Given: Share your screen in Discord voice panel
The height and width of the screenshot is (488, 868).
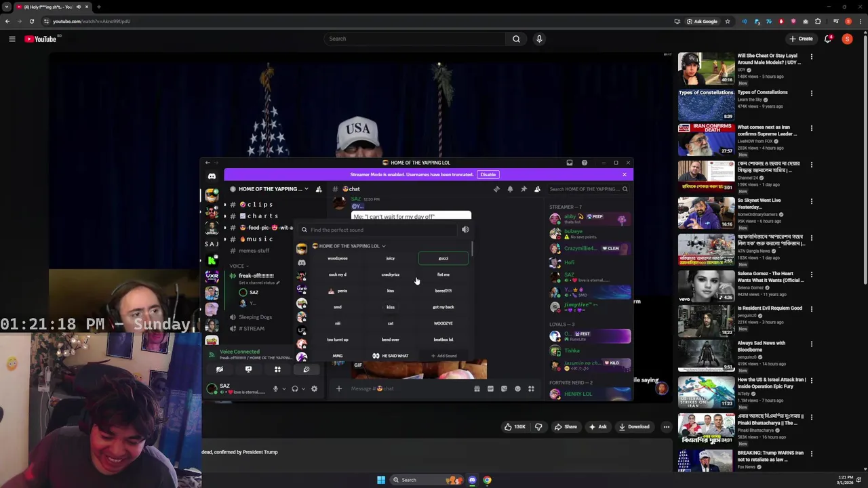Looking at the screenshot, I should [x=248, y=369].
